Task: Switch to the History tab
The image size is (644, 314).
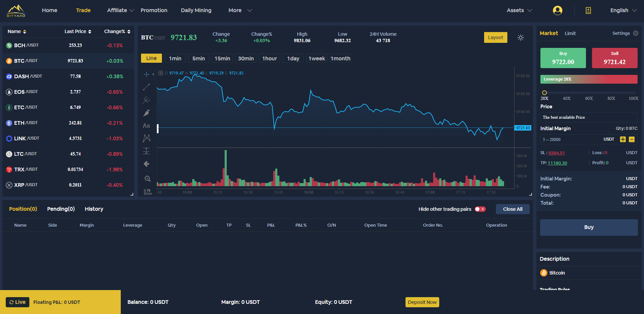Action: pos(94,209)
